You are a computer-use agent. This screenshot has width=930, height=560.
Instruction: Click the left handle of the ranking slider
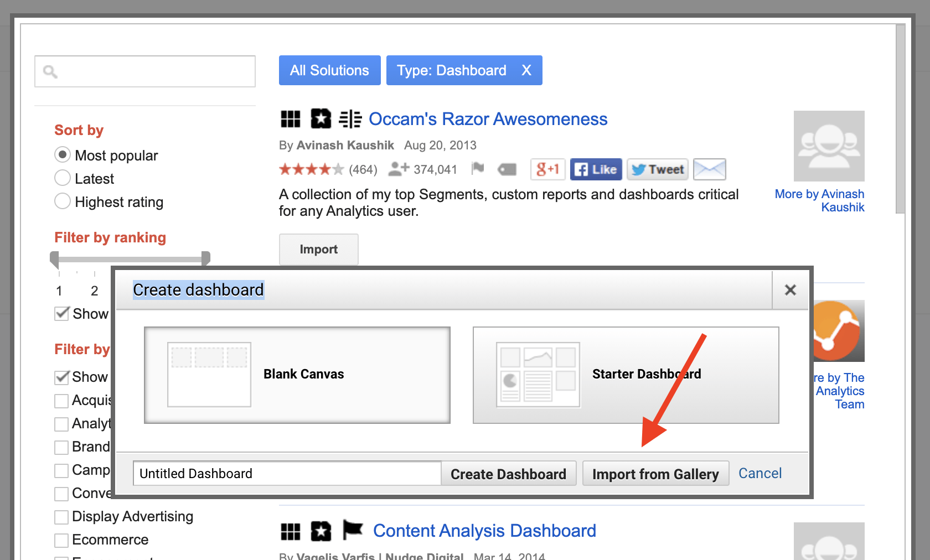tap(54, 259)
